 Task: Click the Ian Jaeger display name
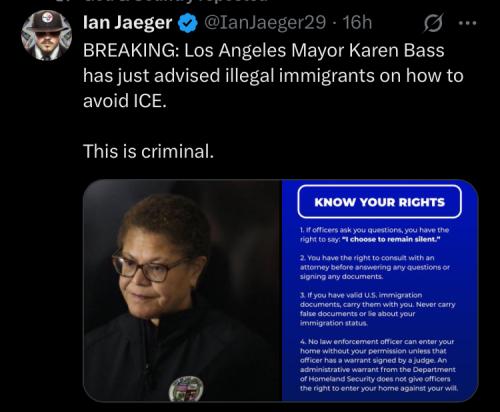point(128,23)
